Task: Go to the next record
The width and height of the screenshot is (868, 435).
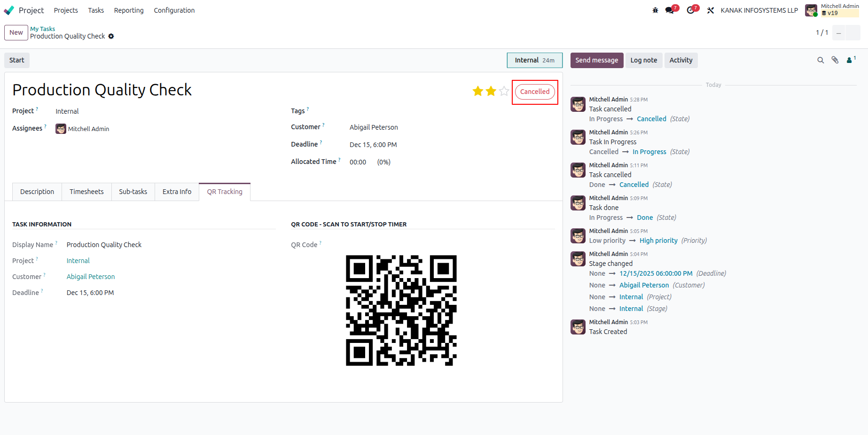Action: tap(853, 33)
